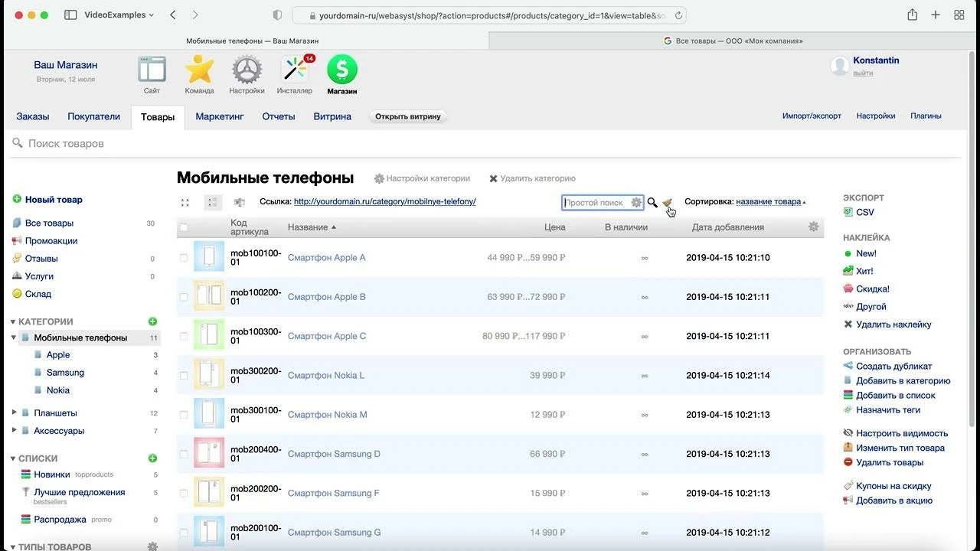Click the SKU list view icon
The height and width of the screenshot is (551, 980).
click(240, 202)
